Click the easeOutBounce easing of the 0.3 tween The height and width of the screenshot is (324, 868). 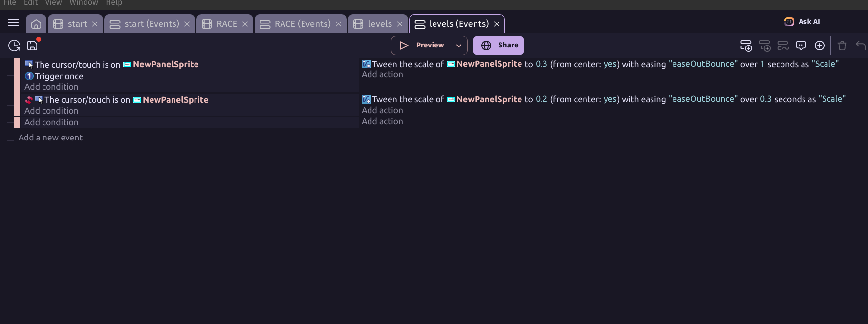tap(703, 64)
